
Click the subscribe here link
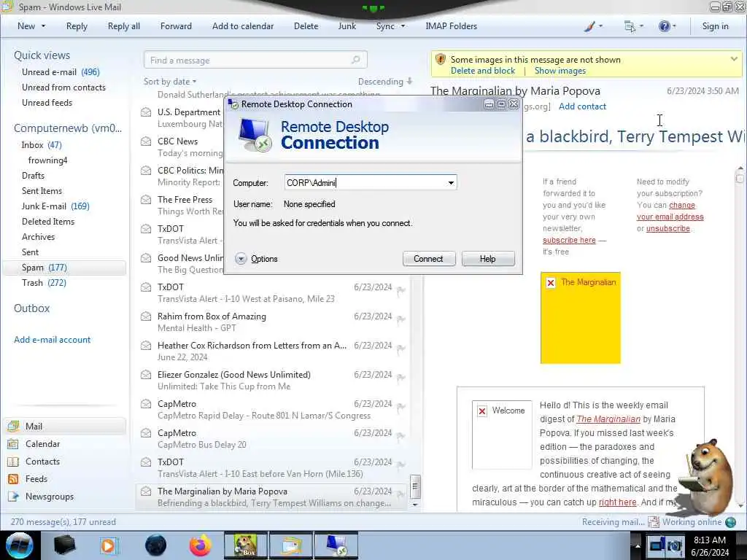569,240
